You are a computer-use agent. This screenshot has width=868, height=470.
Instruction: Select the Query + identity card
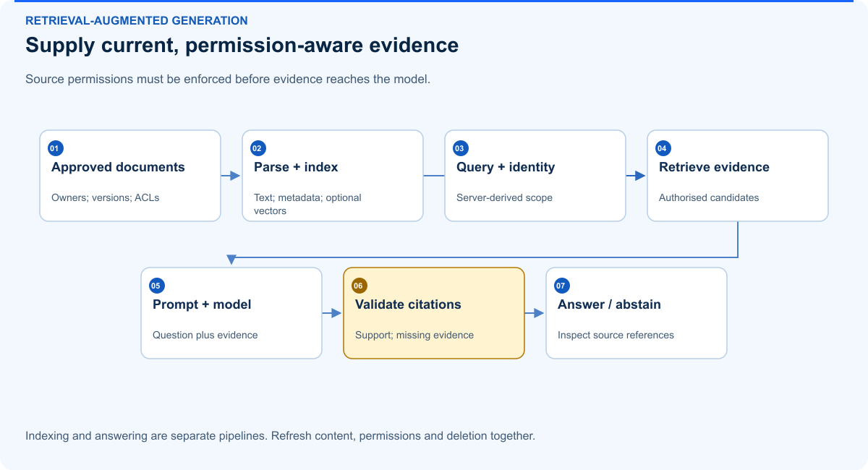535,176
